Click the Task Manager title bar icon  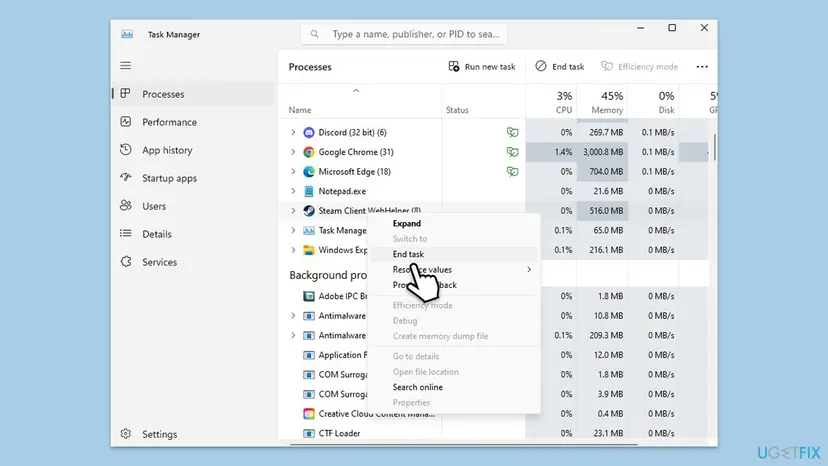pos(127,34)
